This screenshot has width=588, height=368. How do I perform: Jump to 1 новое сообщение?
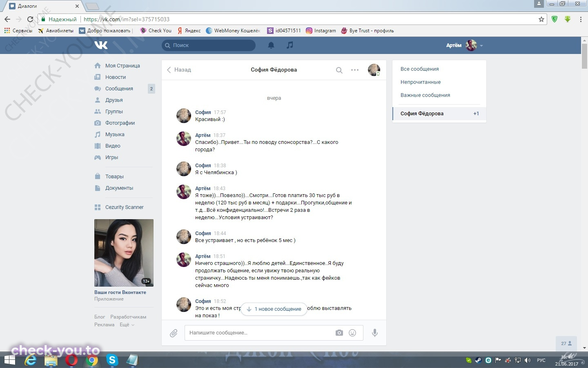[274, 309]
